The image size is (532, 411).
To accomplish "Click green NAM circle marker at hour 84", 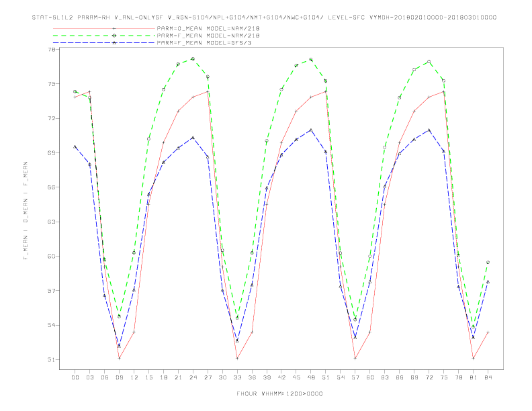I will tap(488, 262).
